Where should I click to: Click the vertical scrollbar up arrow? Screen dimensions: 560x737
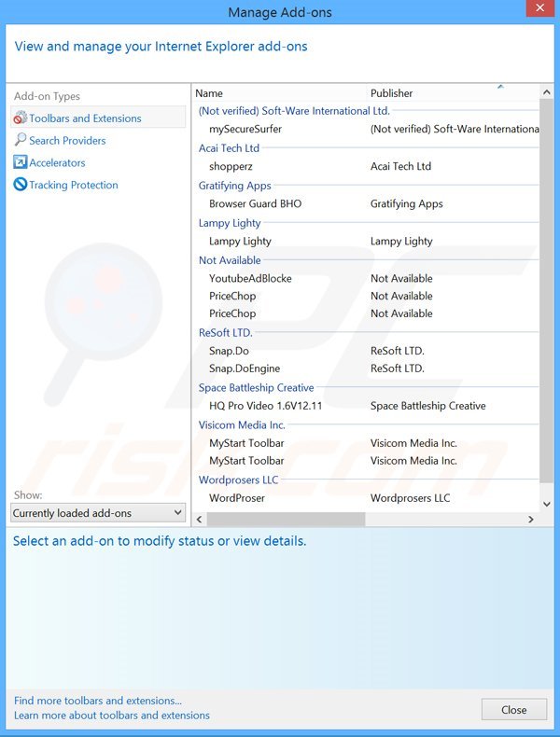point(546,92)
